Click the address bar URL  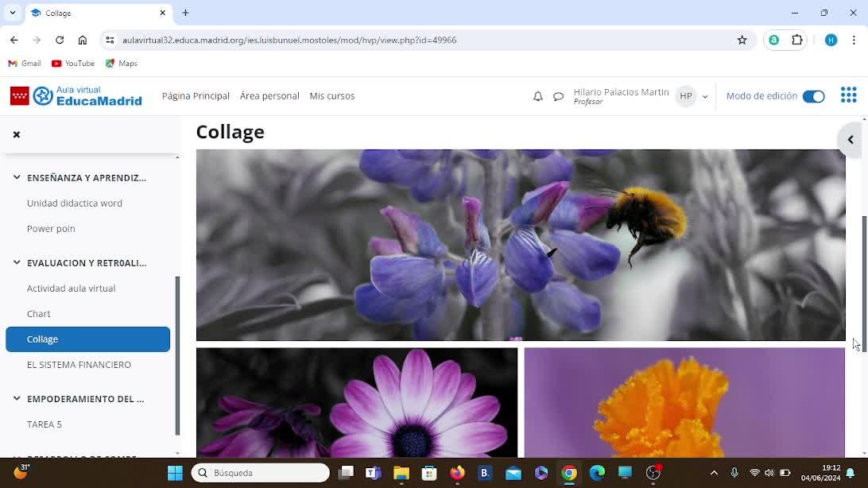289,40
